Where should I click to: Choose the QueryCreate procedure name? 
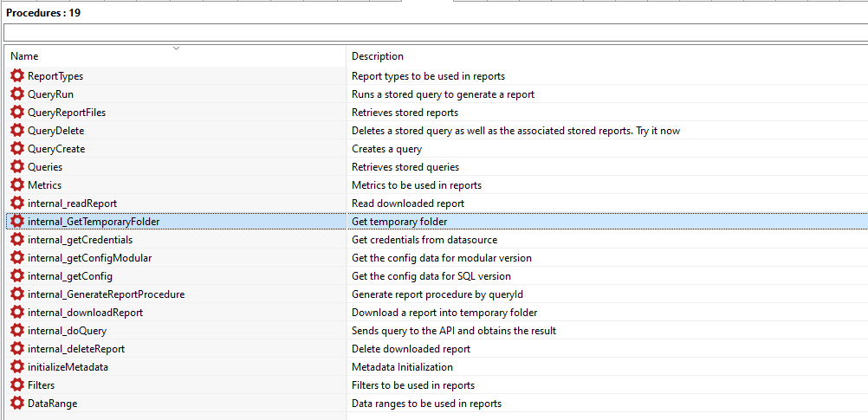(x=56, y=149)
